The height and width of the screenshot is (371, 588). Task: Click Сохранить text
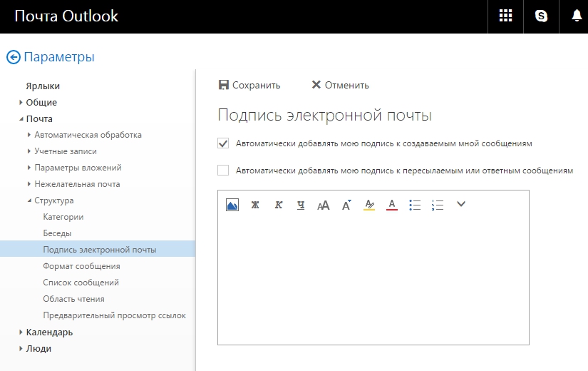tap(256, 86)
